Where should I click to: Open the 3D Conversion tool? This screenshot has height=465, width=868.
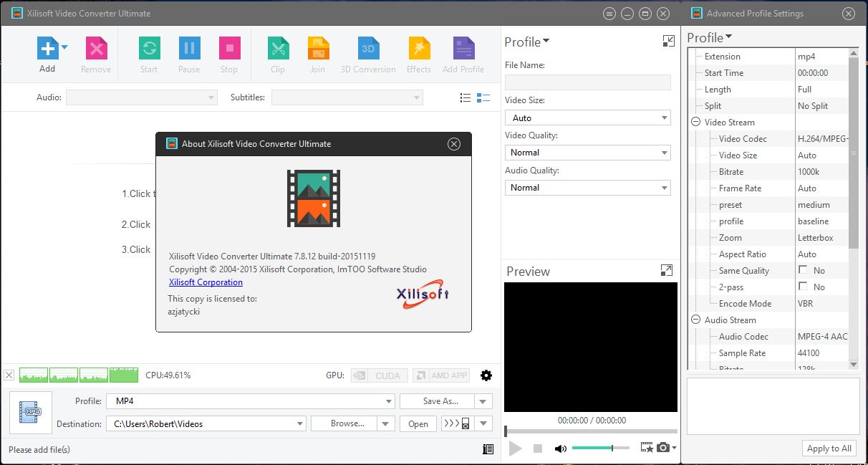(x=368, y=48)
